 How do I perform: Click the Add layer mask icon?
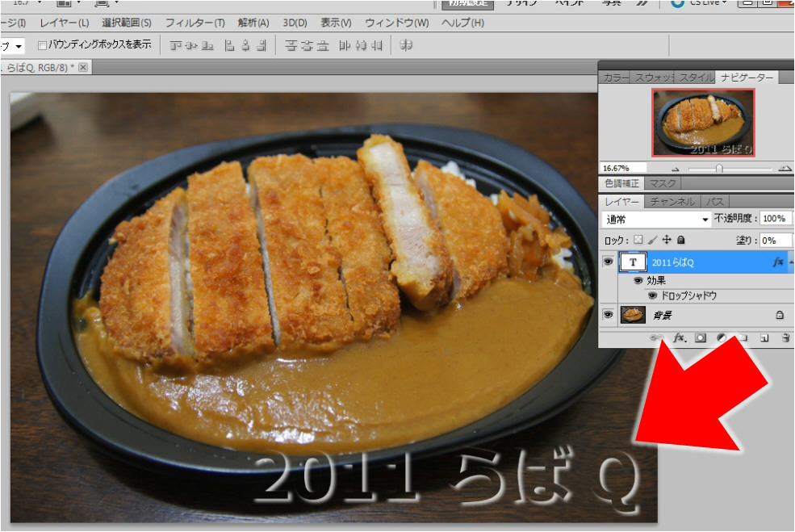(x=701, y=337)
